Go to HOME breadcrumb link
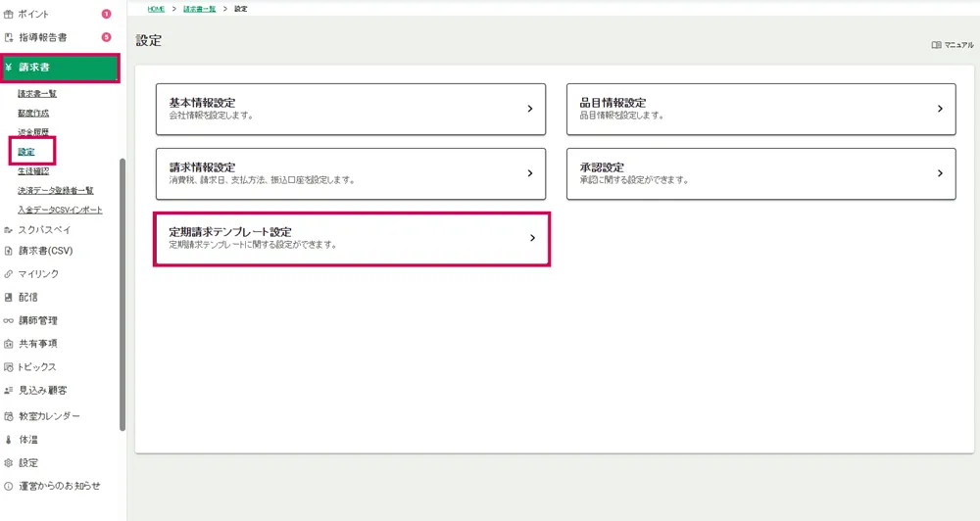 156,9
